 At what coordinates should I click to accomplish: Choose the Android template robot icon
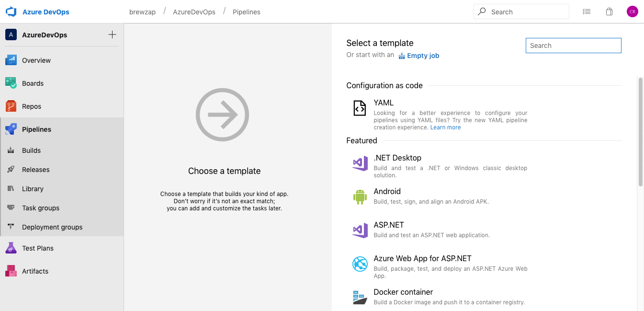360,196
